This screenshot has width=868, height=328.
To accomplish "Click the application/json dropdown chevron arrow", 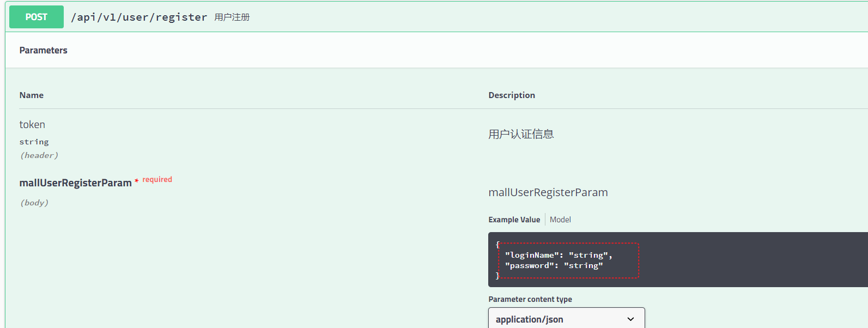I will 630,319.
